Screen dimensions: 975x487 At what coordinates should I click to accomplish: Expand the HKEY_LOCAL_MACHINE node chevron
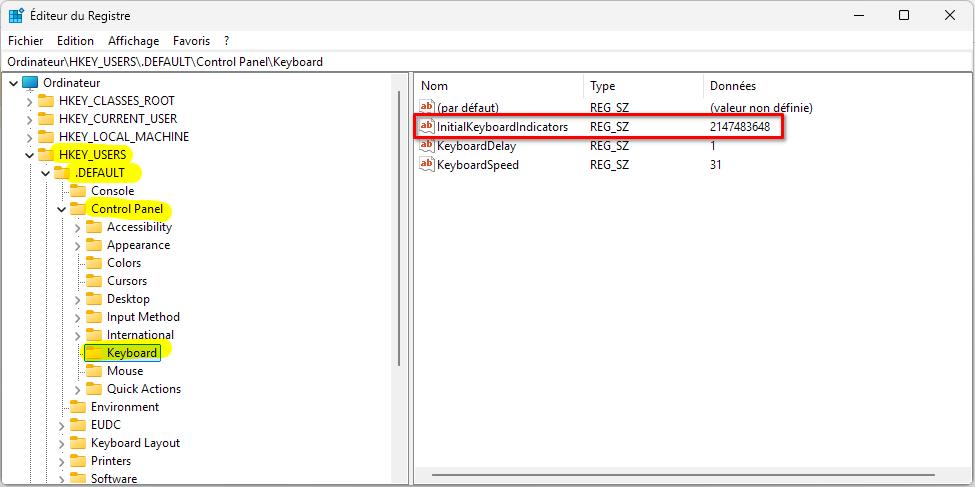pyautogui.click(x=29, y=137)
